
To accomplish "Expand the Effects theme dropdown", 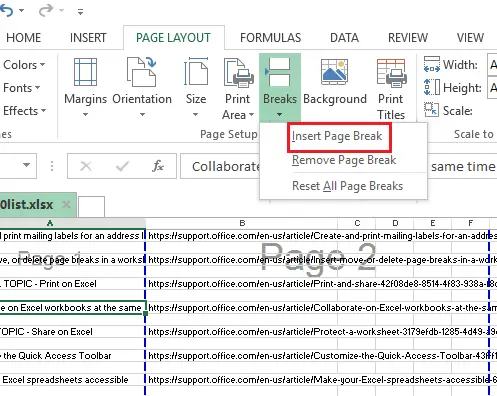I will pos(24,111).
